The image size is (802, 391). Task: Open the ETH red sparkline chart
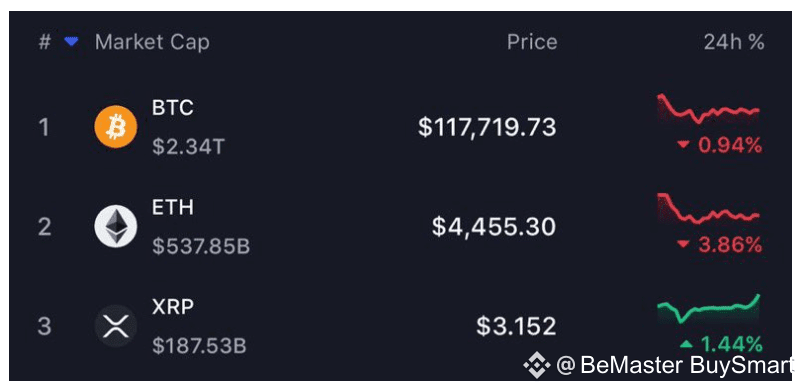point(709,208)
